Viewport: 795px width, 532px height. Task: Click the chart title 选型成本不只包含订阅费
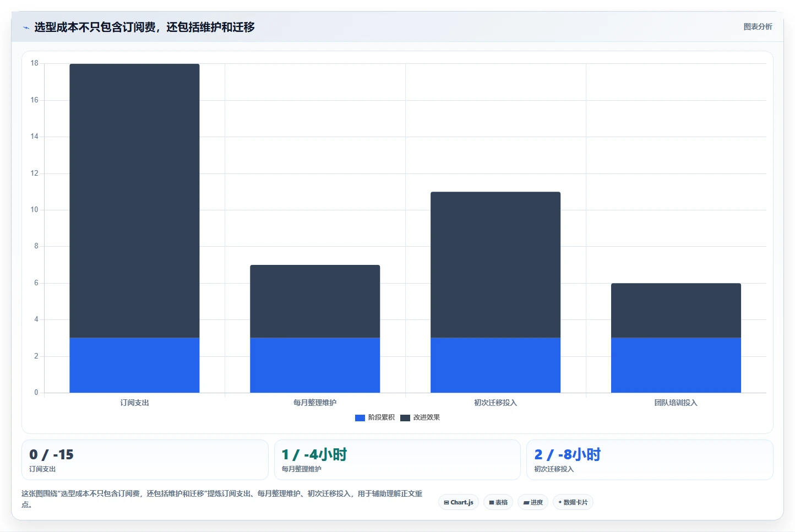pos(144,27)
